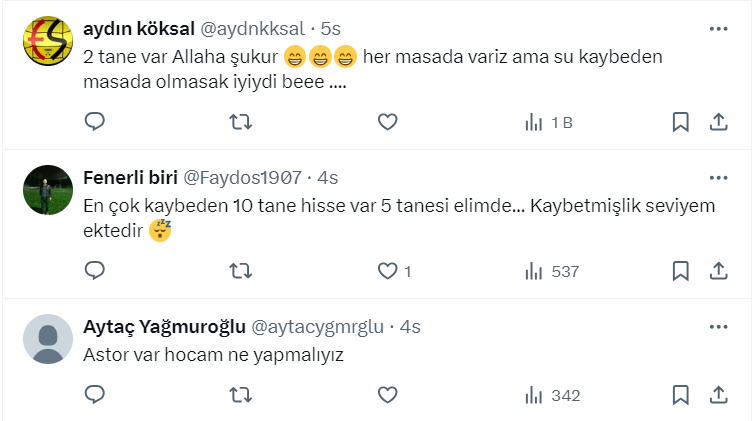Share Aytaç Yağmuroğlu's tweet
This screenshot has height=421, width=754.
click(x=718, y=395)
